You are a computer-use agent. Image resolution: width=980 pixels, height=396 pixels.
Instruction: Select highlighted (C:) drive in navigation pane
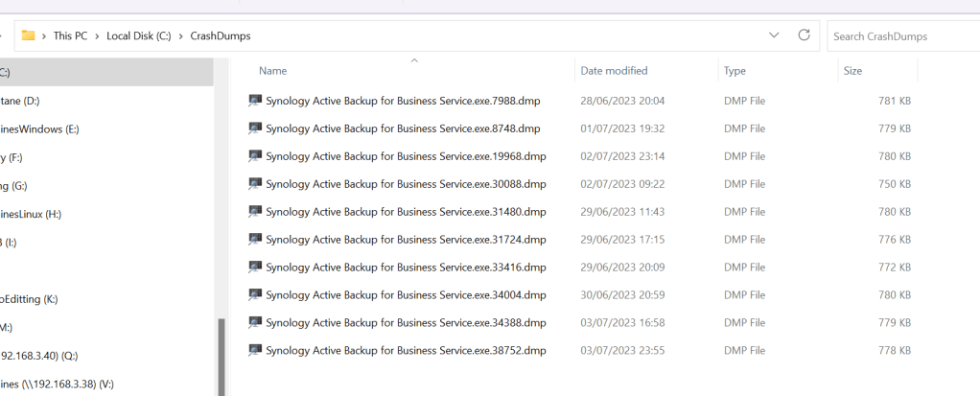[106, 73]
